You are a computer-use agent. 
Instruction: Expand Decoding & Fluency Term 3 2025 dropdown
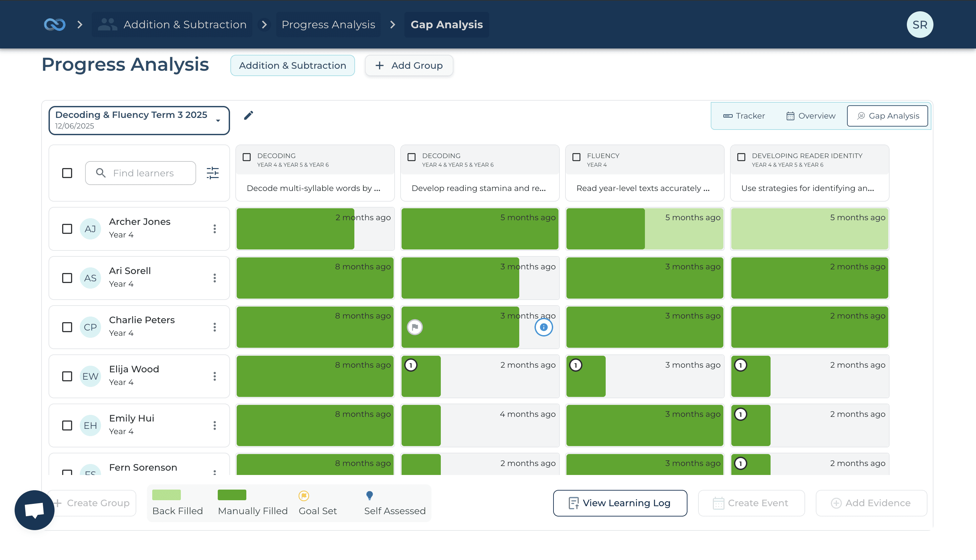tap(139, 120)
